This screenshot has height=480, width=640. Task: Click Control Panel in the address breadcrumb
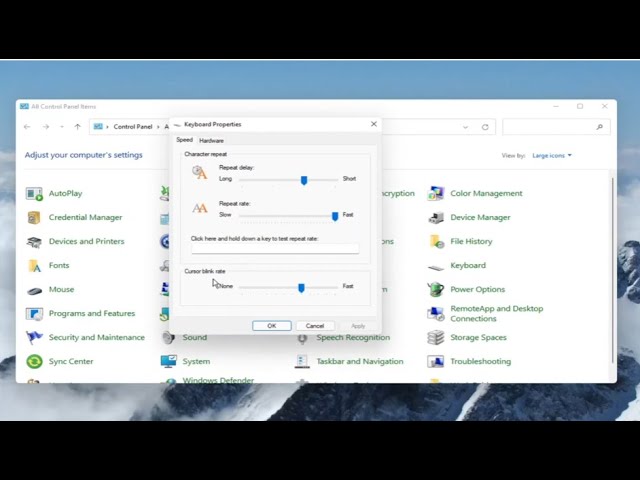pos(133,127)
